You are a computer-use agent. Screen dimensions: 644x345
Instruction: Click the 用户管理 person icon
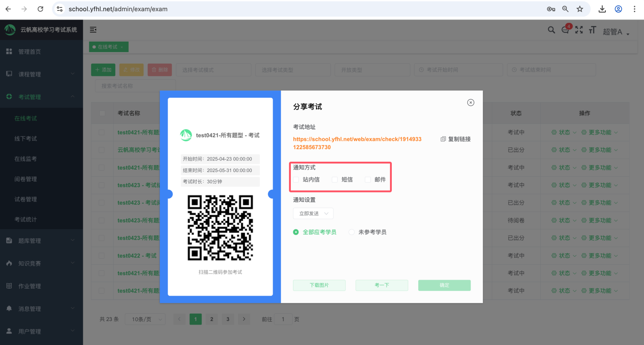coord(9,331)
